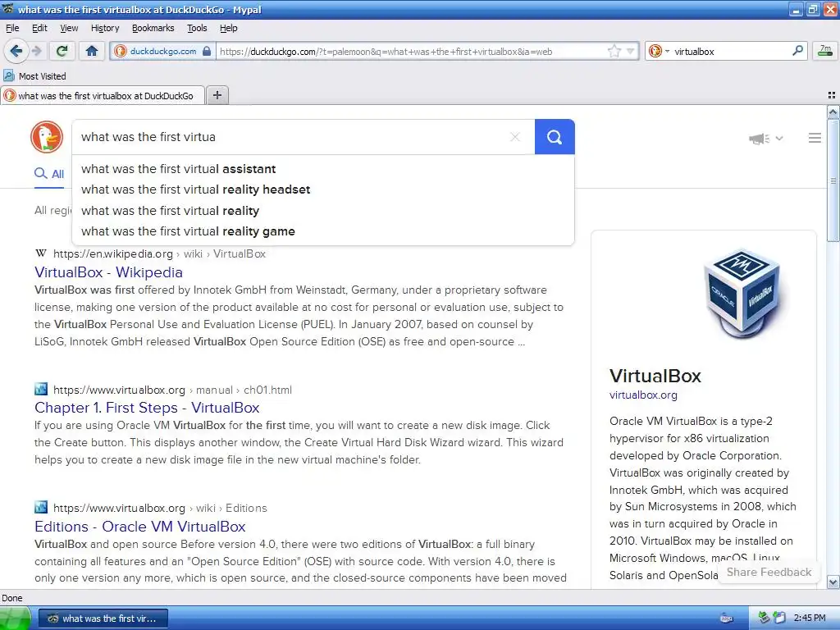Open the megaphone feedback menu
The width and height of the screenshot is (840, 630).
[x=765, y=139]
